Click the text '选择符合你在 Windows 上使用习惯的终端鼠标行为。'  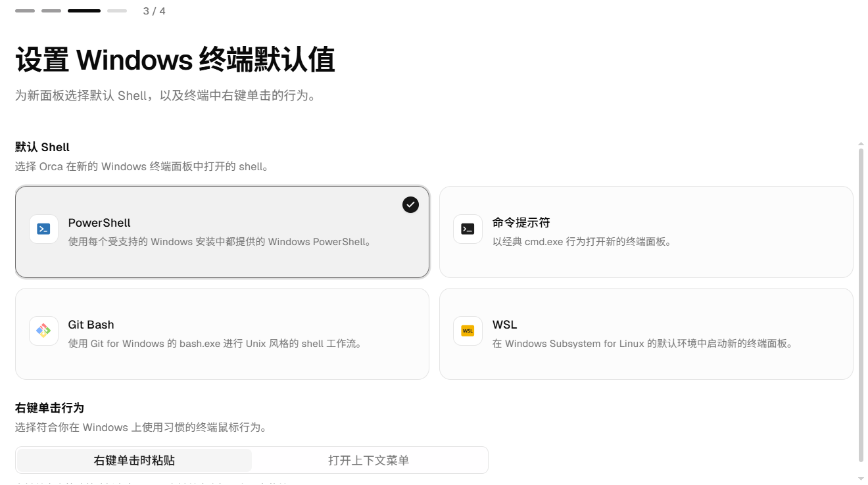click(x=143, y=428)
